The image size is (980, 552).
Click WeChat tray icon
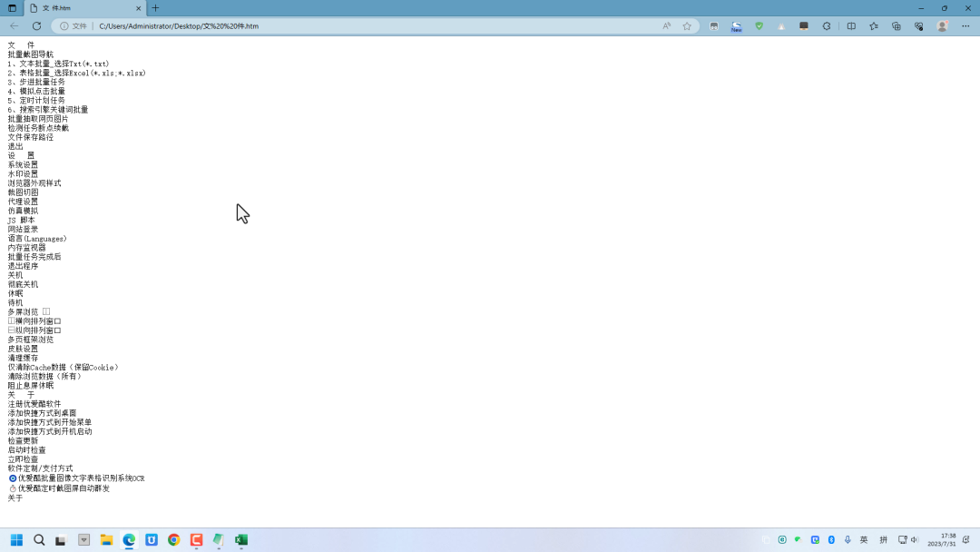799,540
